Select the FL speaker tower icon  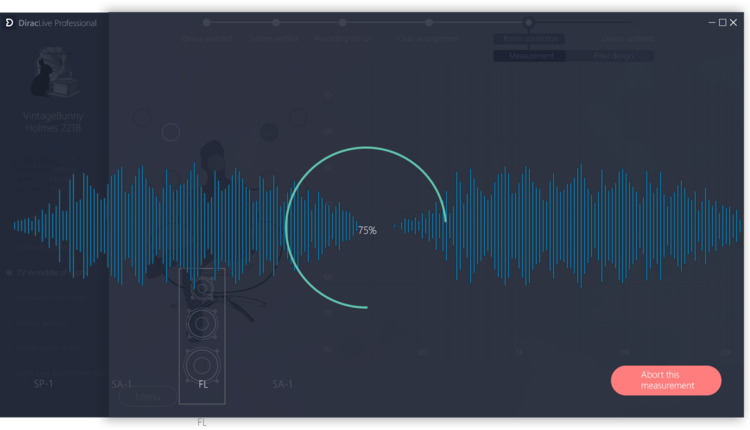(202, 335)
